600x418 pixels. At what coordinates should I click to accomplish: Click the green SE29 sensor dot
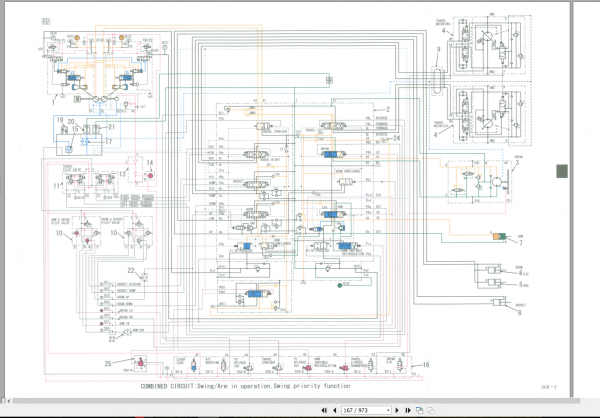coord(339,285)
